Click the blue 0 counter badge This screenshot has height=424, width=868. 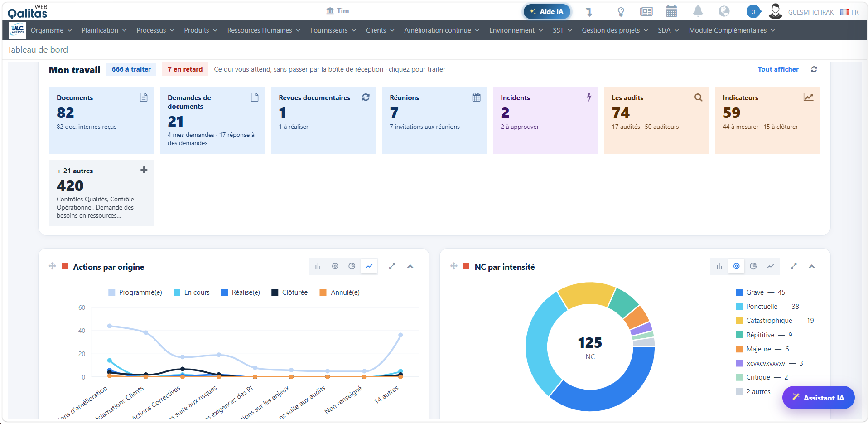[753, 12]
